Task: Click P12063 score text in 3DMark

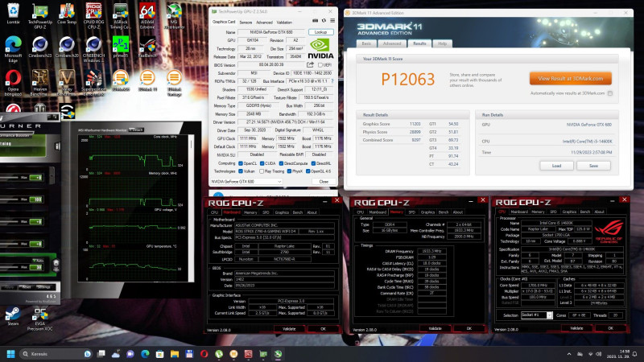Action: click(x=407, y=79)
